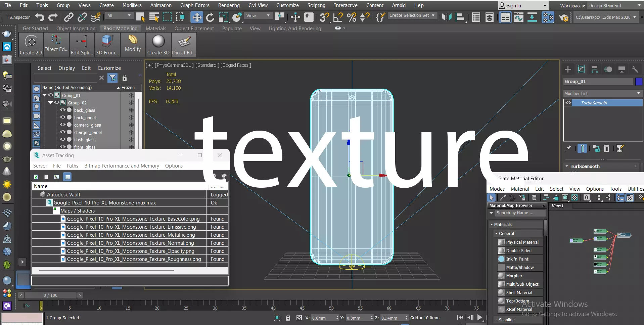Open the Curve Editor from toolbar
644x325 pixels.
[x=519, y=17]
